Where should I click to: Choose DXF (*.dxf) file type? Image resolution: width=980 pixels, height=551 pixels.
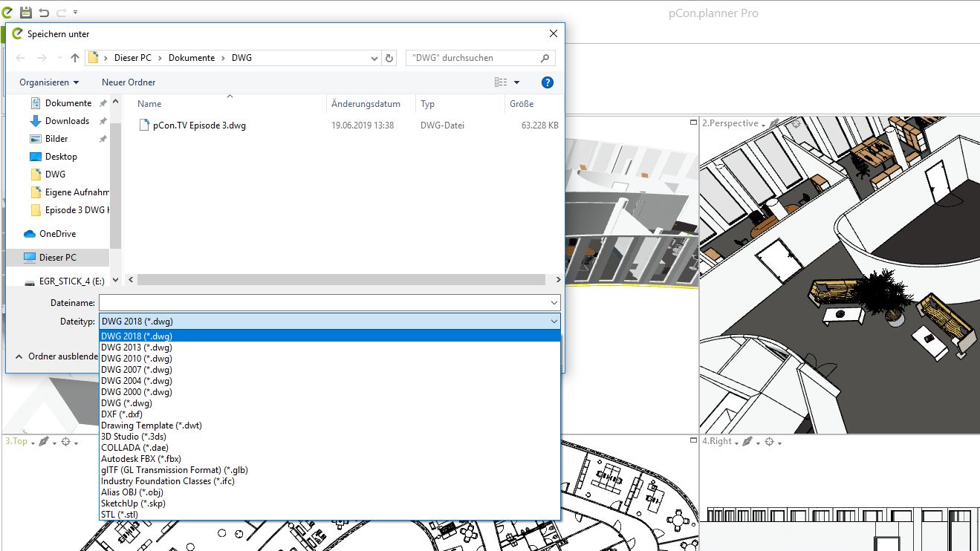pos(330,414)
